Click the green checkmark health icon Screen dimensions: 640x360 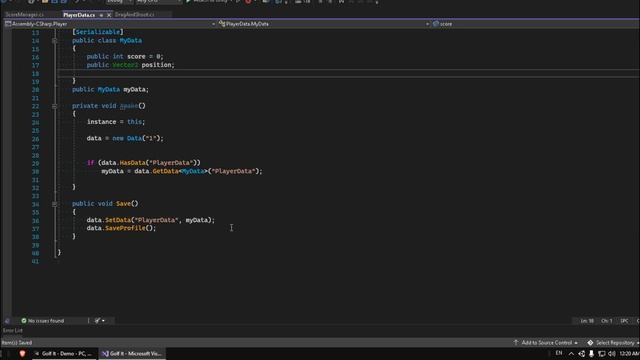pyautogui.click(x=24, y=321)
